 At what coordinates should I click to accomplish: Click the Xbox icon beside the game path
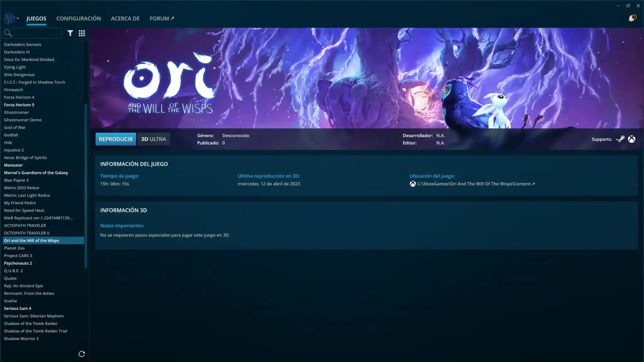pyautogui.click(x=413, y=184)
